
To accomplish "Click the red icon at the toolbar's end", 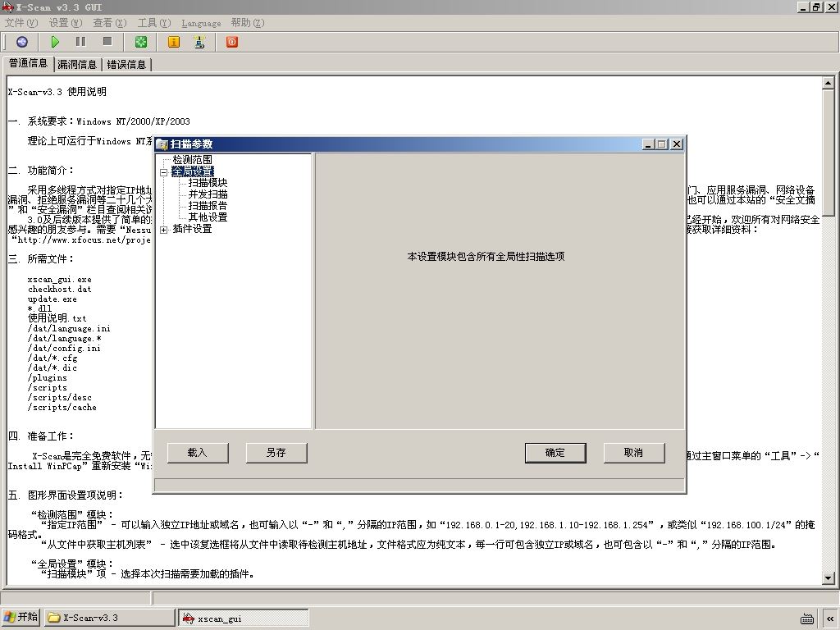I will 232,42.
